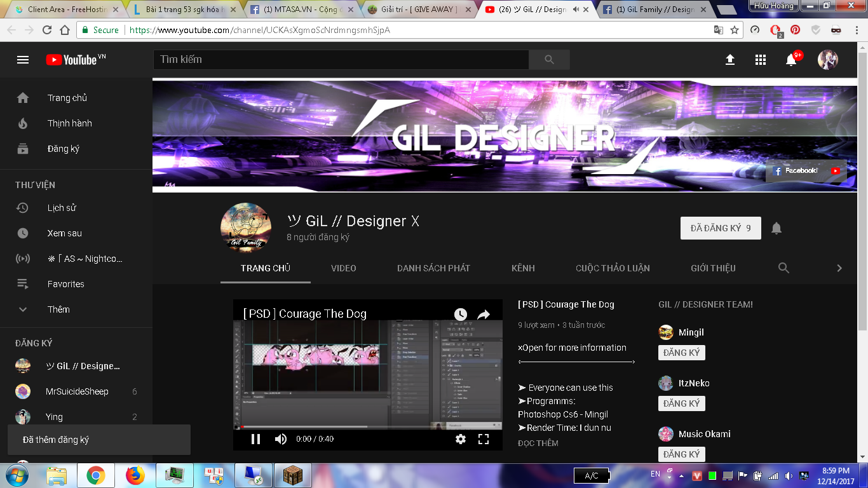Click the YouTube icon on channel banner

tap(835, 171)
